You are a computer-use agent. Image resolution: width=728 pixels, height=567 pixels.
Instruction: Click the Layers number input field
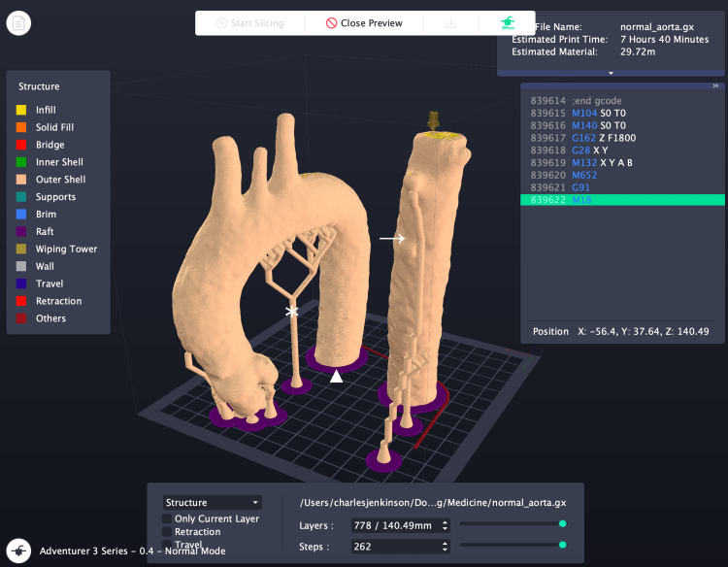(396, 525)
